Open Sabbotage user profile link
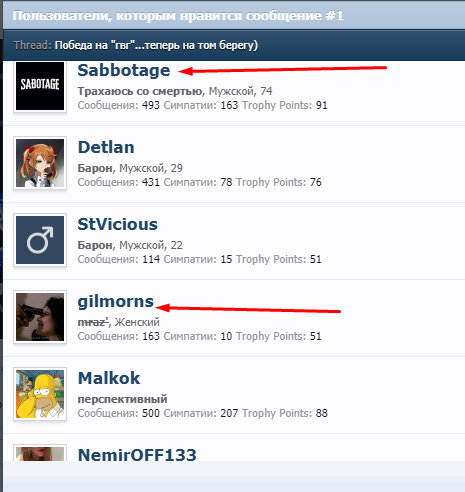465x492 pixels. click(x=124, y=70)
